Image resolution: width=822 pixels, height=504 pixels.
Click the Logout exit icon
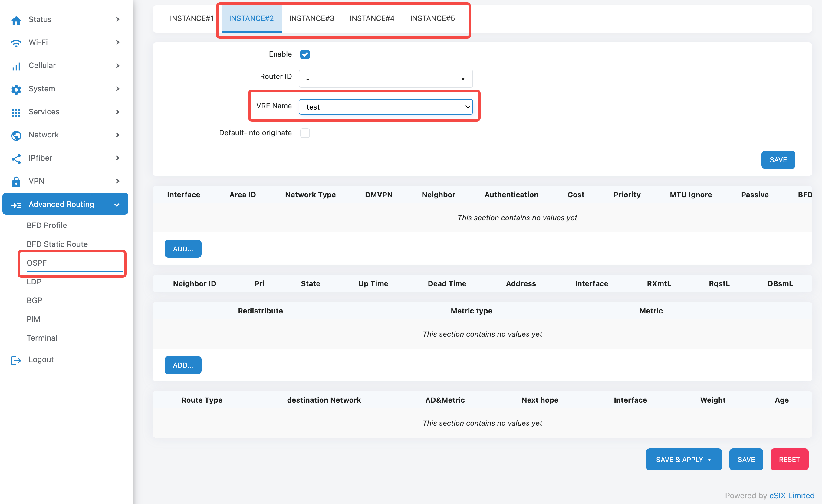pyautogui.click(x=16, y=360)
